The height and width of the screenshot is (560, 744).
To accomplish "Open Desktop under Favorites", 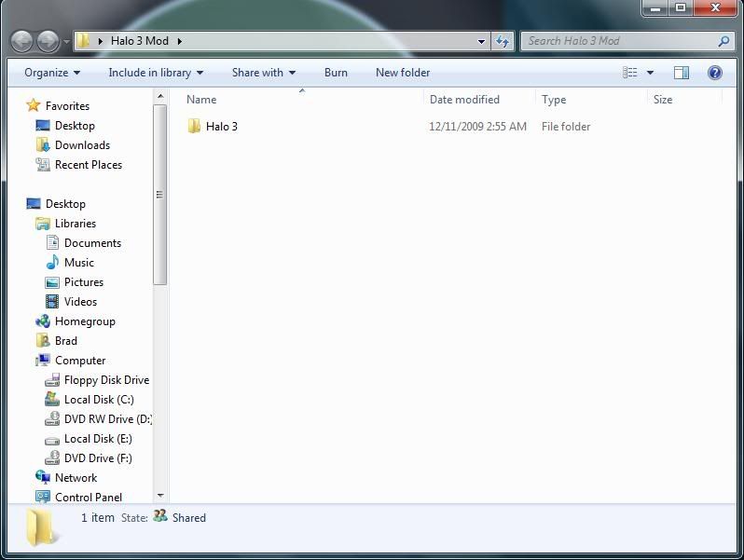I will tap(75, 126).
